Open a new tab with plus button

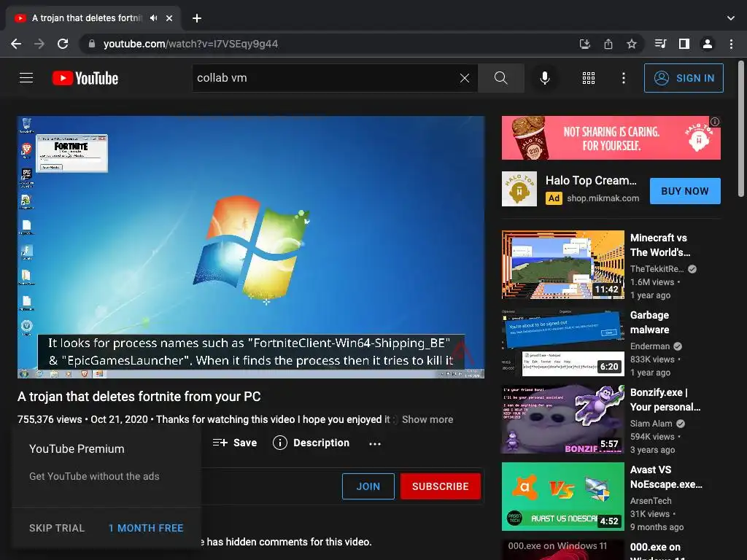click(x=197, y=18)
